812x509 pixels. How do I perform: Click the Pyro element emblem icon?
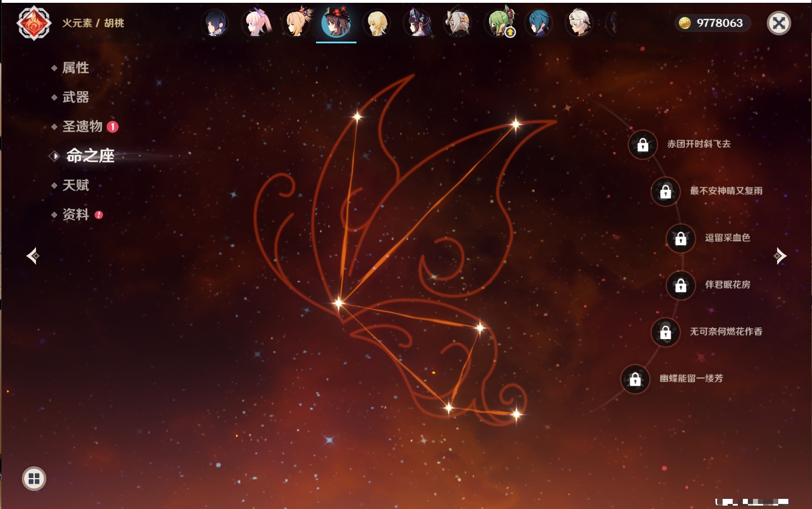34,23
